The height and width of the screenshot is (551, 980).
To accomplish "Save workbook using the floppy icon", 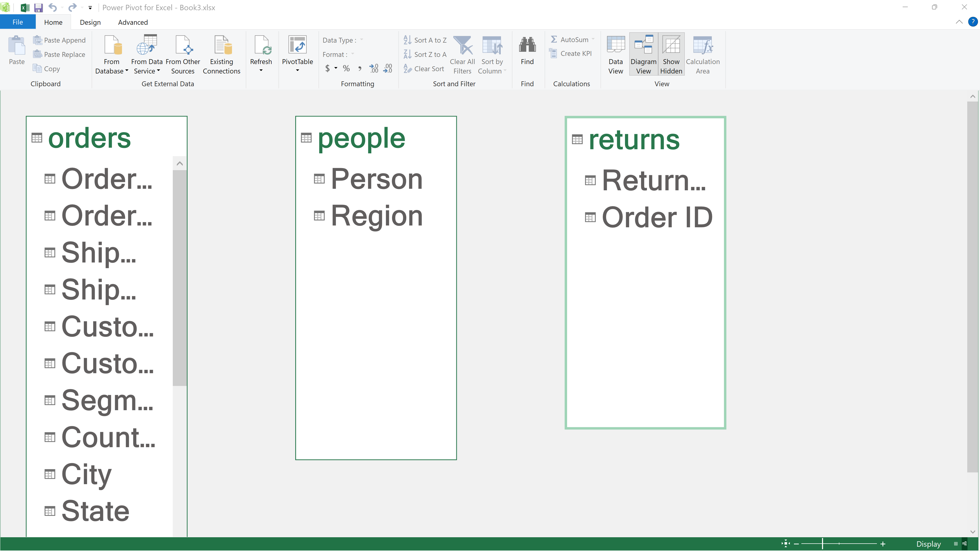I will point(39,8).
